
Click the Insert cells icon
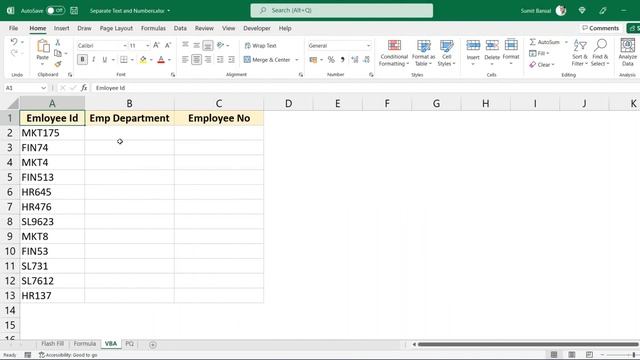tap(473, 45)
